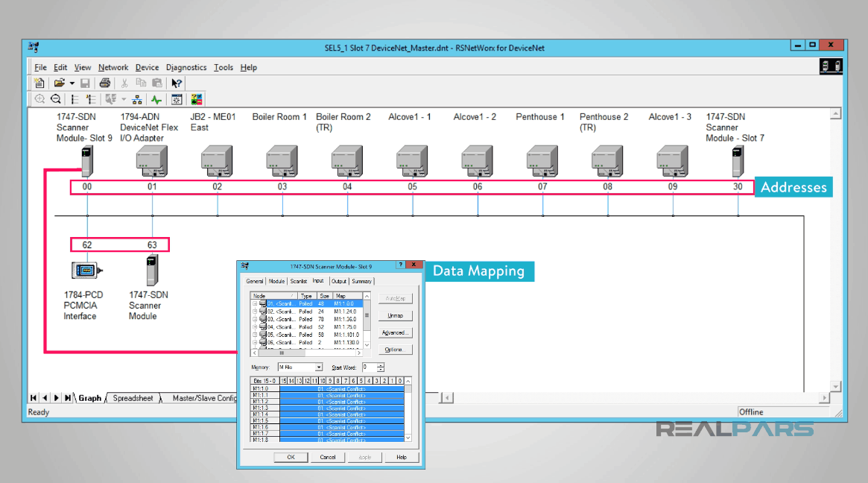This screenshot has width=868, height=483.
Task: Click the Open folder toolbar icon
Action: (x=59, y=83)
